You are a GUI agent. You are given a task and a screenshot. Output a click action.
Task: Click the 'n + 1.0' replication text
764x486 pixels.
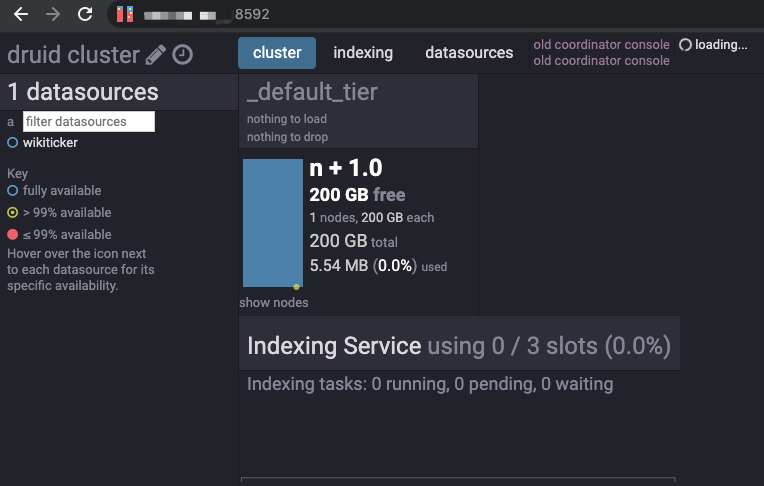(x=346, y=168)
